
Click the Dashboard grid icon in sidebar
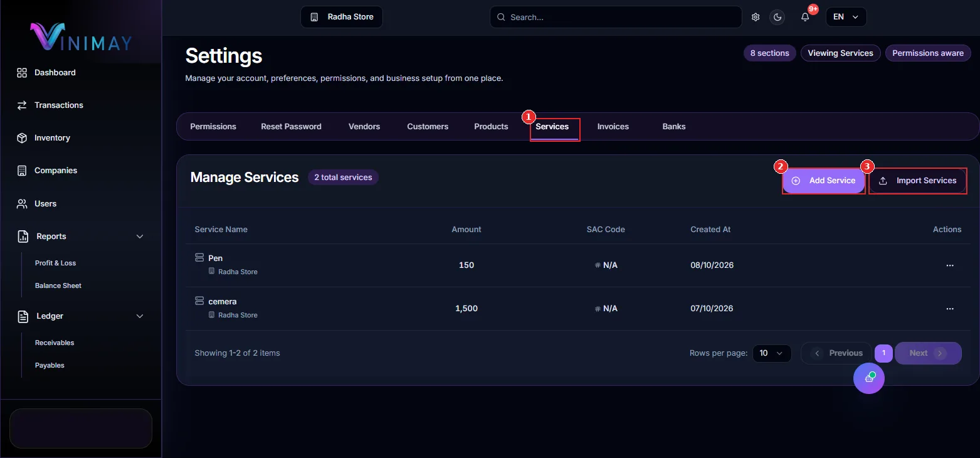(x=22, y=73)
